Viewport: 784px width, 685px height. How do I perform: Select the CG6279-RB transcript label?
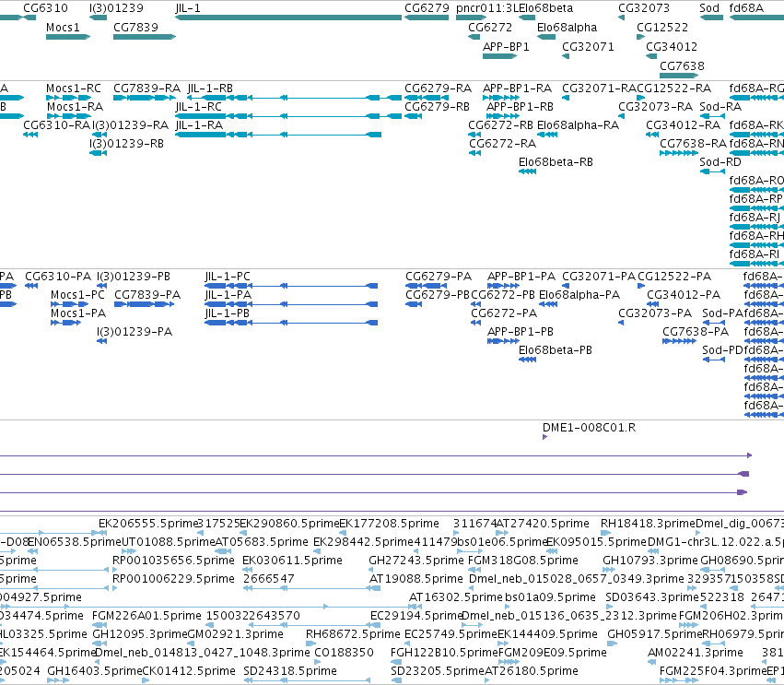coord(437,107)
